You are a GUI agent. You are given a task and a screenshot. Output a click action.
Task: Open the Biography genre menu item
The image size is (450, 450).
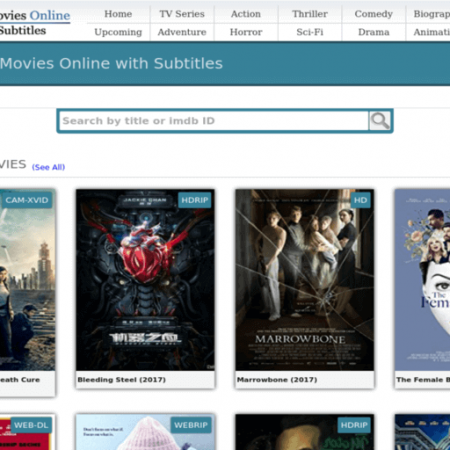(x=432, y=14)
